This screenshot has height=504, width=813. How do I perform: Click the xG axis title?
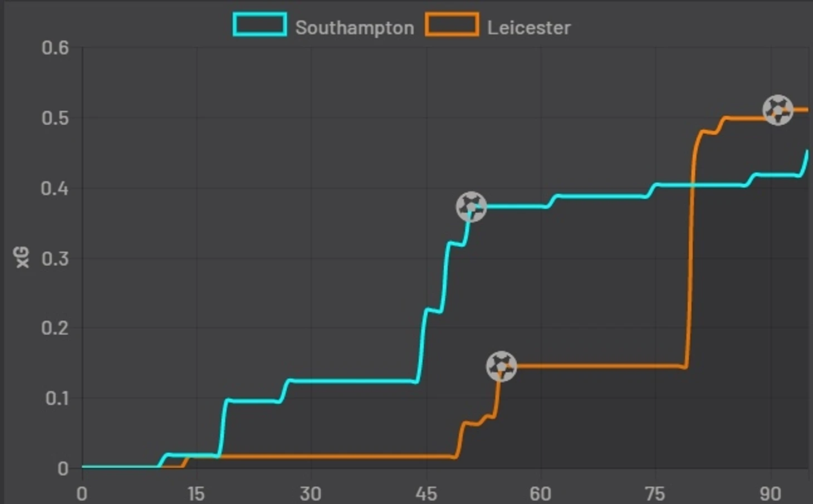(x=22, y=258)
